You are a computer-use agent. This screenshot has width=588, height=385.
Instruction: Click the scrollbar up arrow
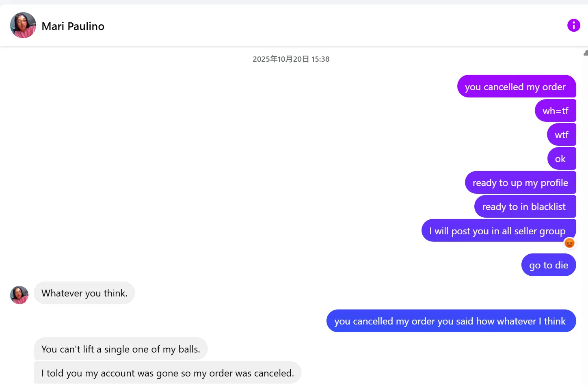point(586,53)
